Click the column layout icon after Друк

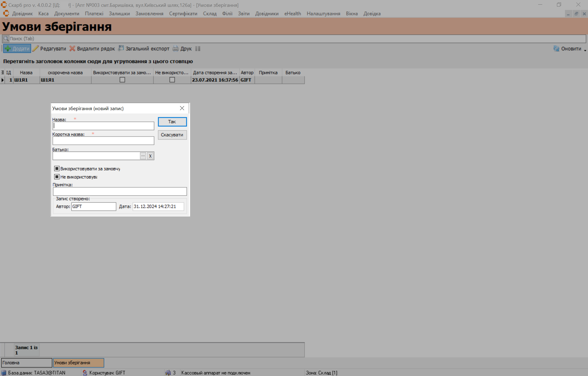coord(198,49)
